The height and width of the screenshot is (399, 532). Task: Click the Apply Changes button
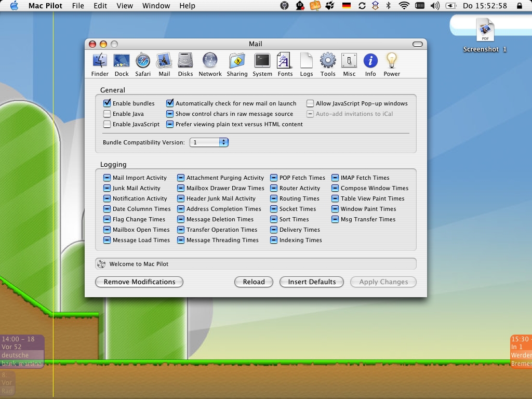point(383,282)
